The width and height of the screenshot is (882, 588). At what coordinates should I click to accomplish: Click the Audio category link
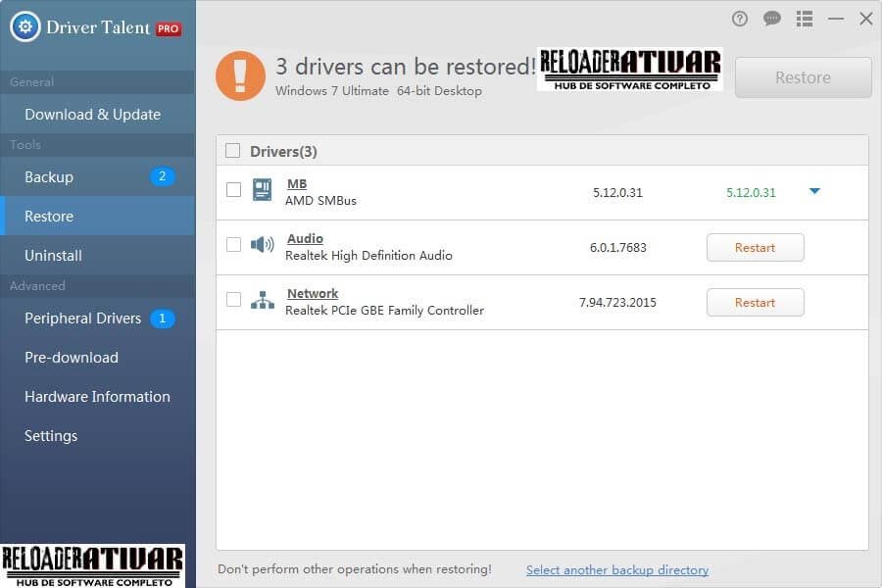click(x=305, y=238)
